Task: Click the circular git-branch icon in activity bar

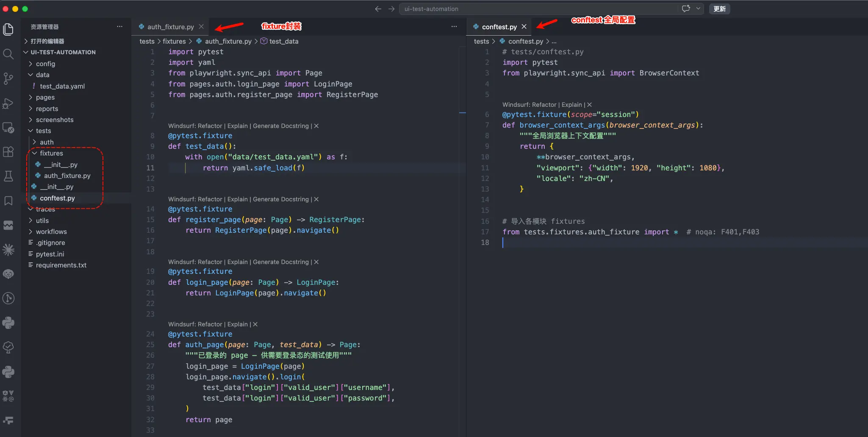Action: click(x=8, y=298)
